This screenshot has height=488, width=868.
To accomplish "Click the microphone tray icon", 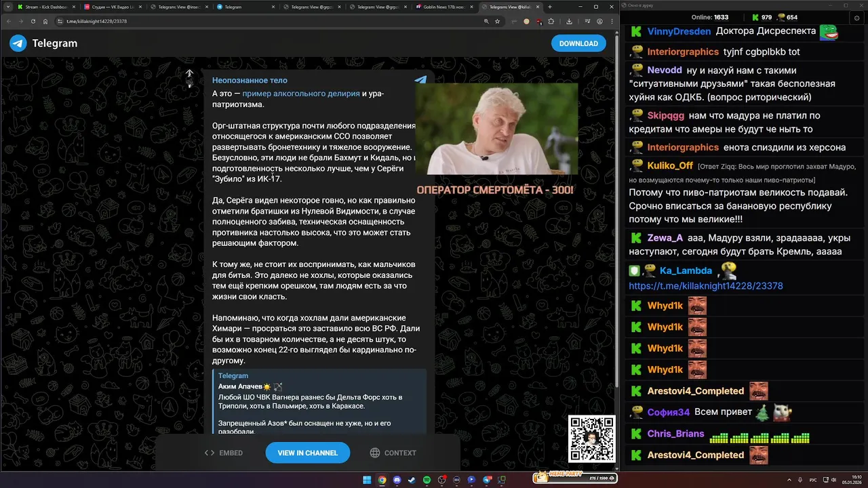I will click(x=800, y=480).
